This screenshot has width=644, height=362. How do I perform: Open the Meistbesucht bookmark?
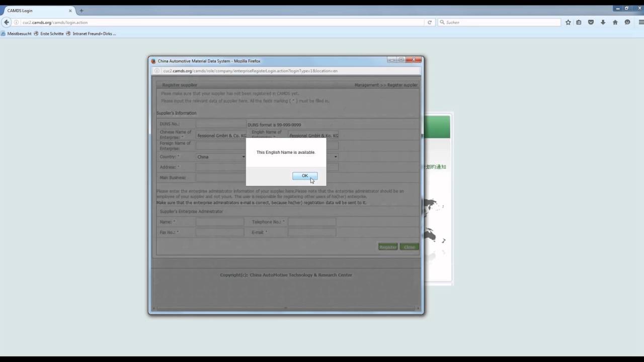[16, 34]
